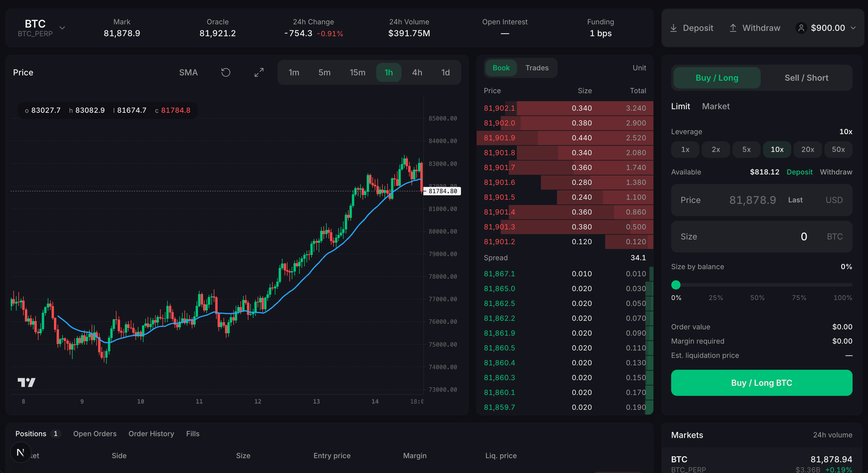The width and height of the screenshot is (868, 473).
Task: Click the Size input field
Action: point(762,236)
